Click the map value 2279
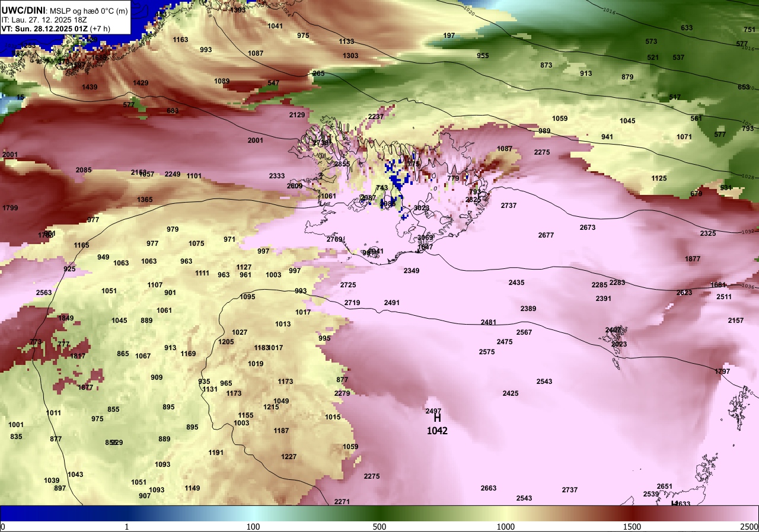This screenshot has width=759, height=532. coord(342,393)
